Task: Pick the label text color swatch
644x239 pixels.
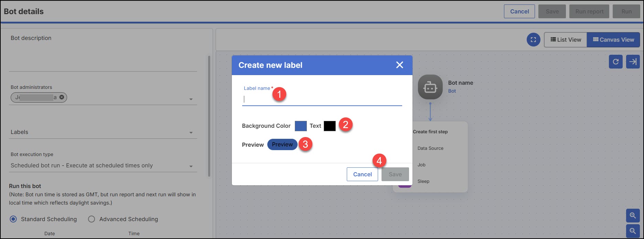Action: coord(330,126)
